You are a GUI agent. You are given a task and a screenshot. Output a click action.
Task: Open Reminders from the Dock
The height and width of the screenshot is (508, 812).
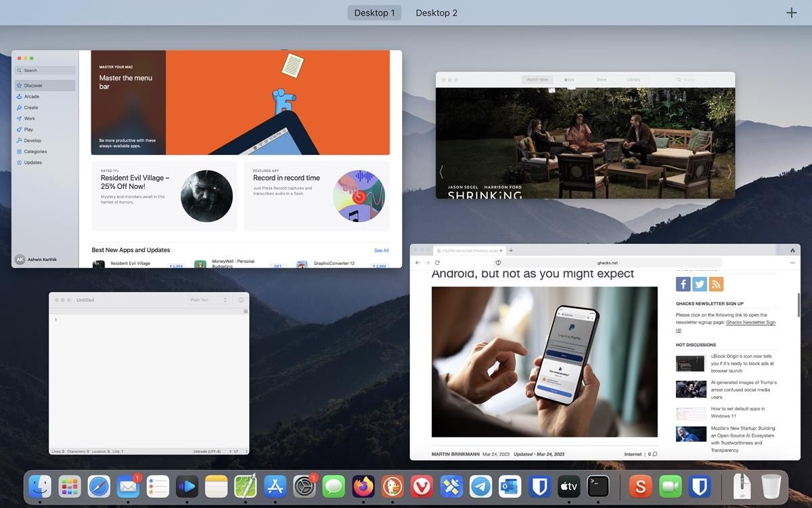click(158, 486)
